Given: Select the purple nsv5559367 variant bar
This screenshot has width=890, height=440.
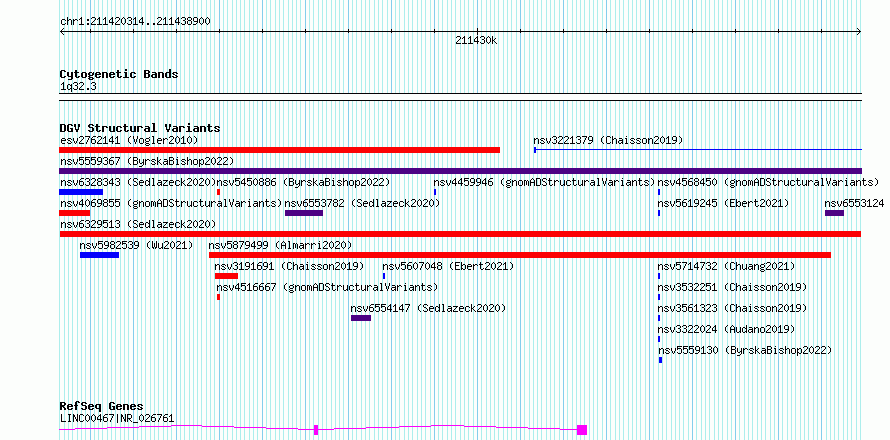Looking at the screenshot, I should pyautogui.click(x=461, y=171).
